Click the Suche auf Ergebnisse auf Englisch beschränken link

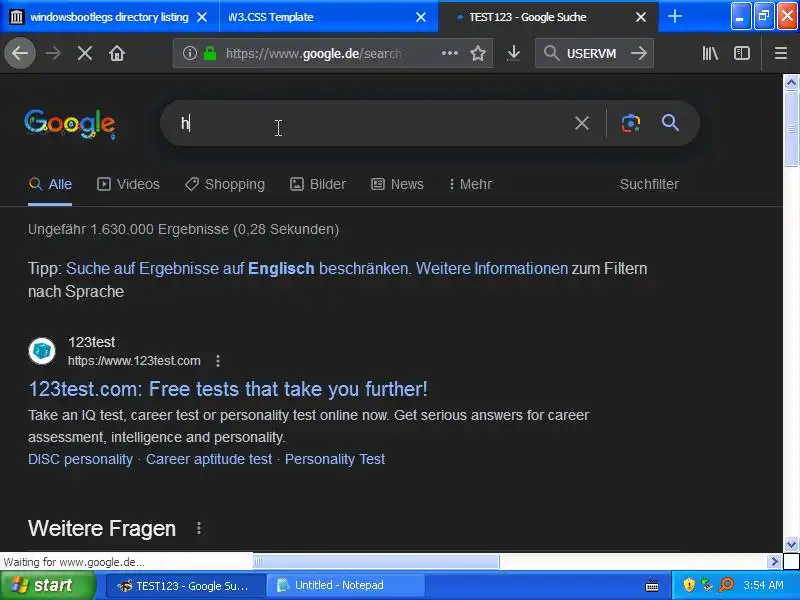coord(237,268)
